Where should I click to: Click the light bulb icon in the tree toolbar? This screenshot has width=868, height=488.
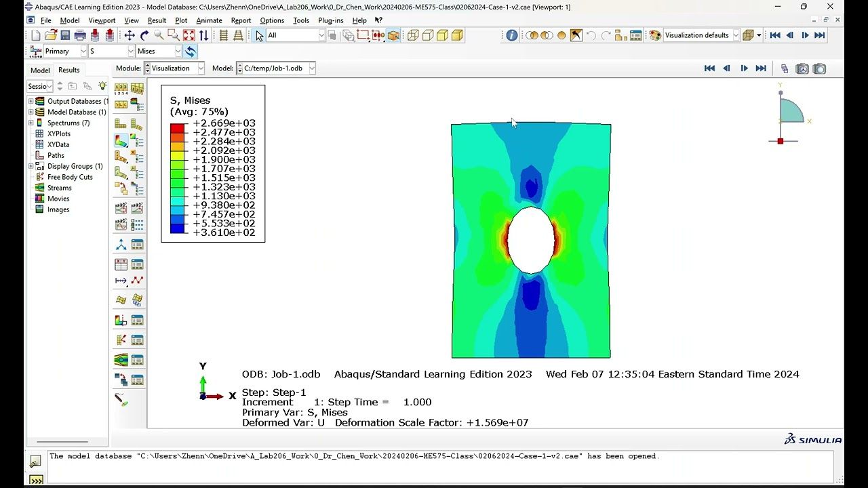[x=102, y=86]
